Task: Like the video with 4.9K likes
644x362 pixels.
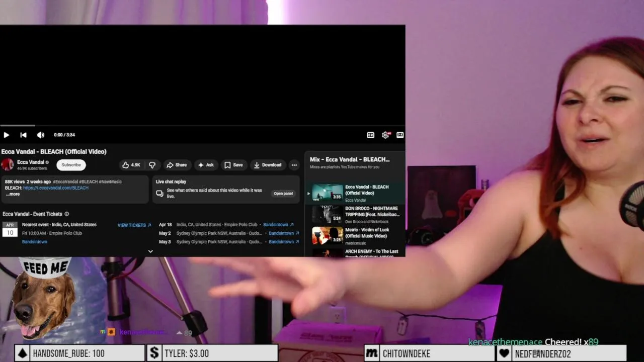Action: coord(131,165)
